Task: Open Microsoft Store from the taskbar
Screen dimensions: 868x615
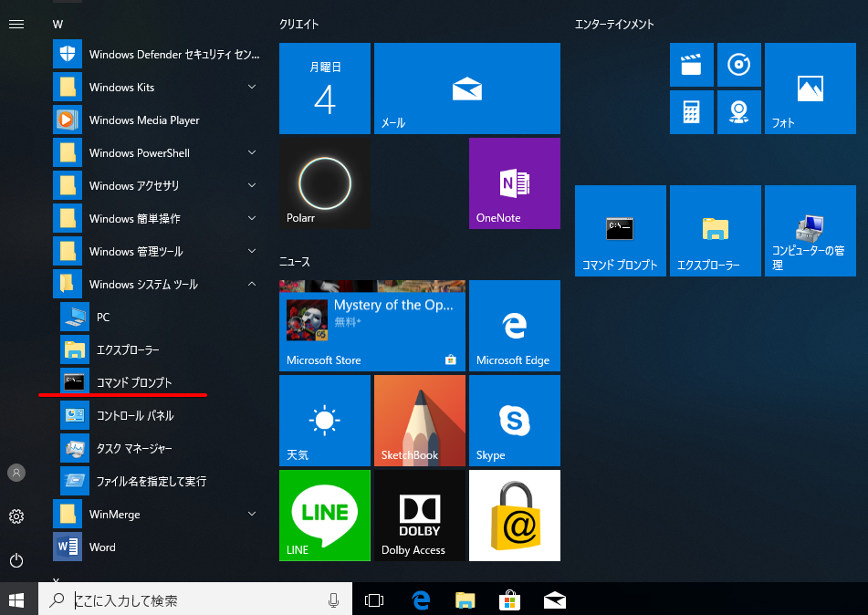Action: click(x=509, y=600)
